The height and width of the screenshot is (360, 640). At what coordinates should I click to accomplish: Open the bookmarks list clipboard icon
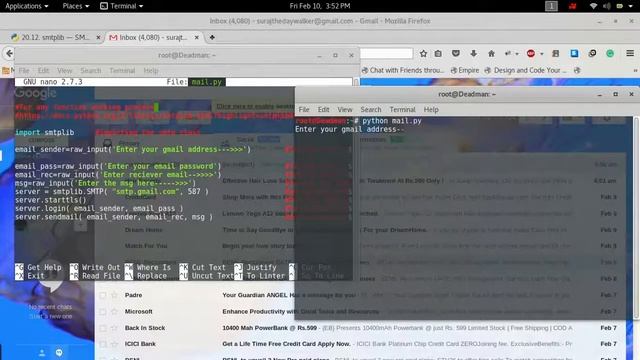pyautogui.click(x=438, y=53)
